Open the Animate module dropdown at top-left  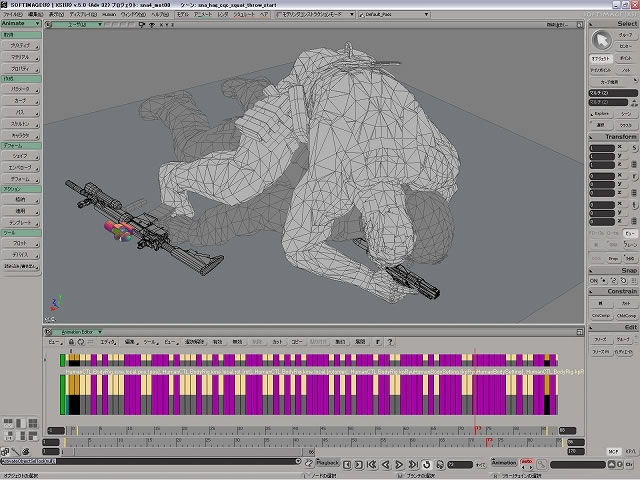[21, 23]
